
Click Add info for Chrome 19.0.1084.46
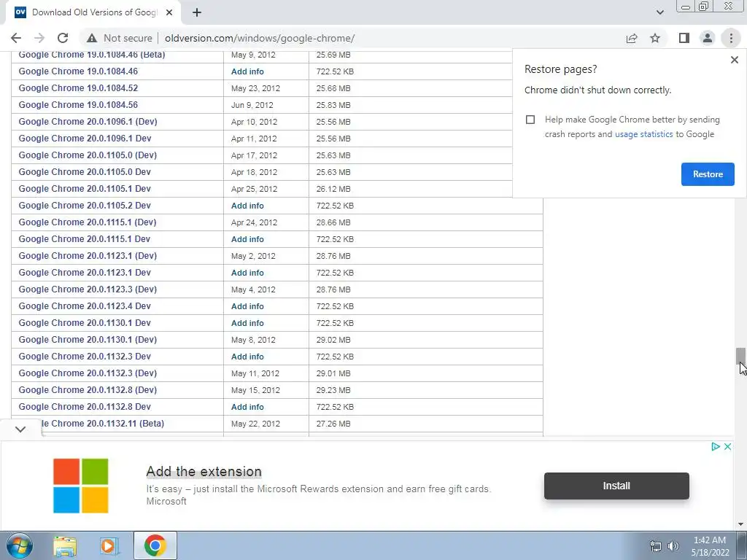pyautogui.click(x=247, y=71)
